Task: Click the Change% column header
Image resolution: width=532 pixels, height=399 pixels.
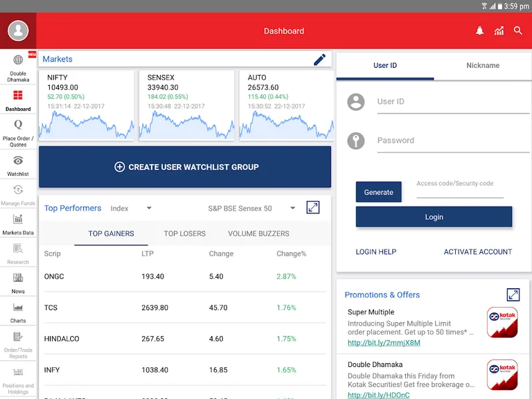Action: coord(291,254)
